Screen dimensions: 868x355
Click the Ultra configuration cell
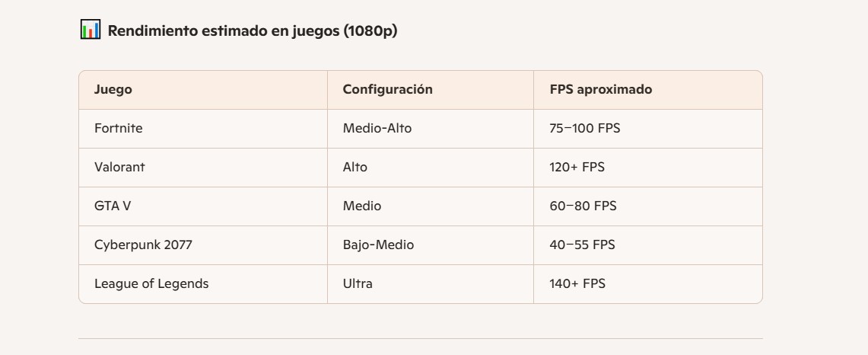click(x=358, y=283)
